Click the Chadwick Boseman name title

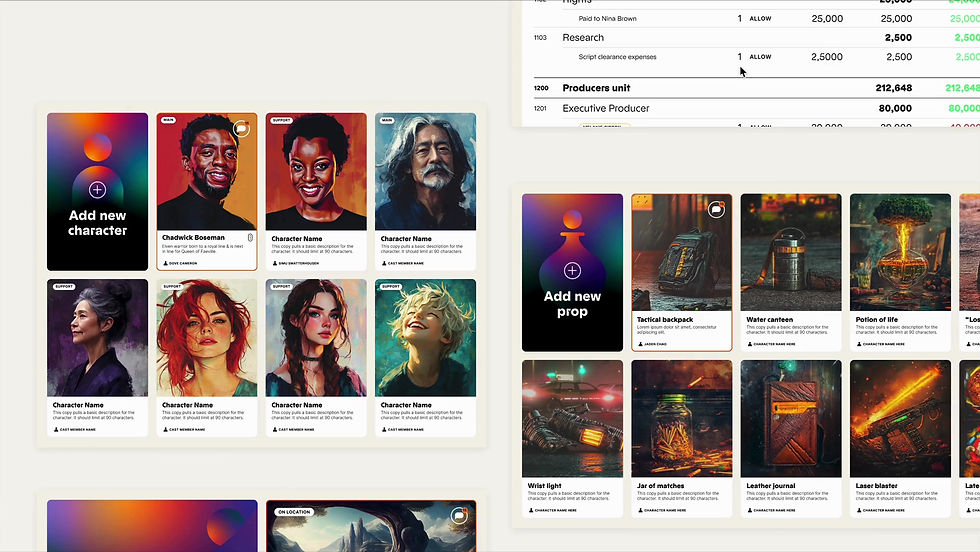point(193,238)
